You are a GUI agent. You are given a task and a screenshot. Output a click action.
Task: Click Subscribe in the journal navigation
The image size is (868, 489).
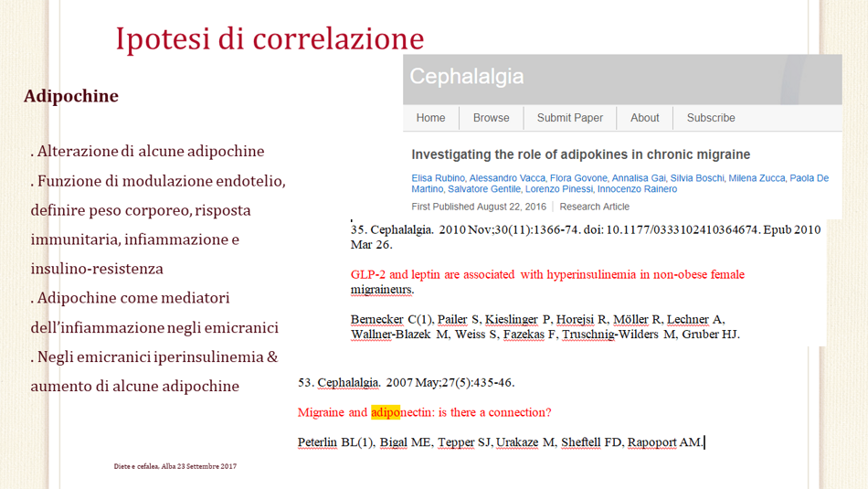710,118
